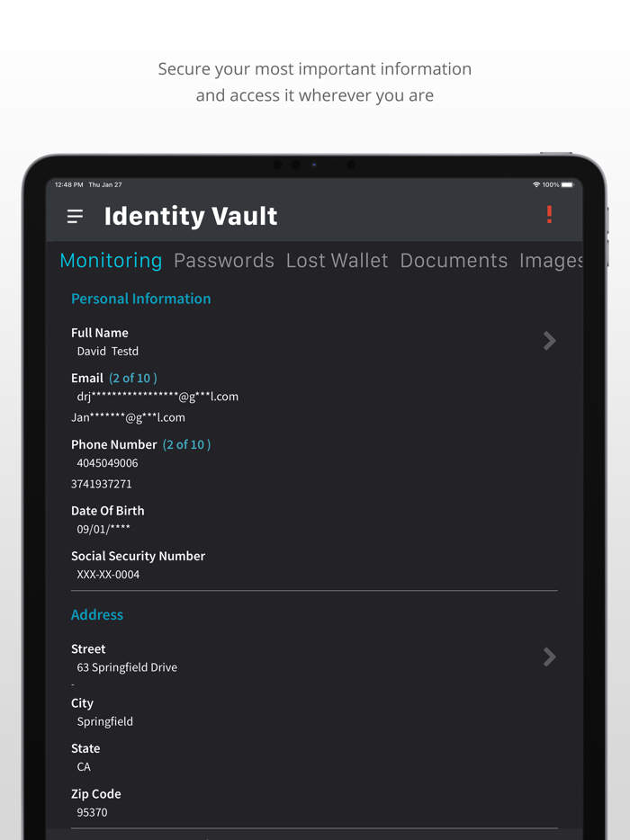
Task: Expand the Street address chevron
Action: (550, 657)
